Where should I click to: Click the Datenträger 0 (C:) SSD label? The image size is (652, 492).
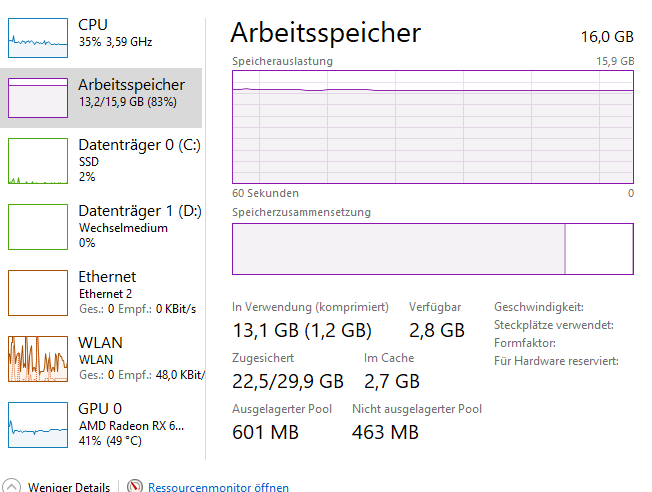coord(89,162)
